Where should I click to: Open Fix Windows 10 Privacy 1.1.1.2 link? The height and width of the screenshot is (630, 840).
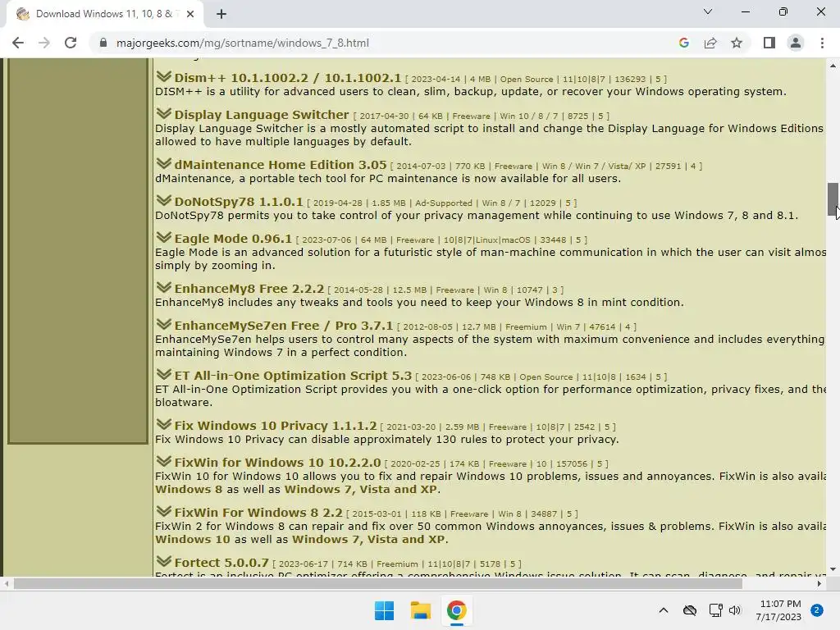pyautogui.click(x=276, y=426)
